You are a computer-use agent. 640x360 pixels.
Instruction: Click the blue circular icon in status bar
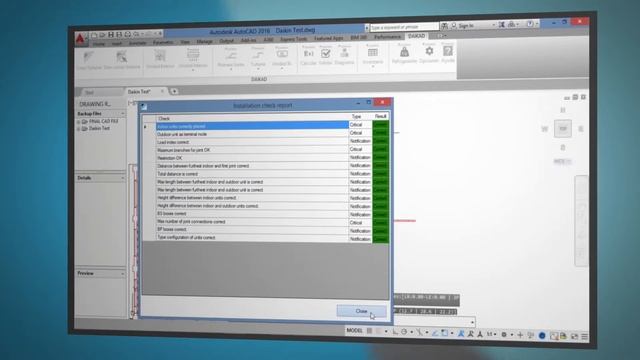click(542, 336)
